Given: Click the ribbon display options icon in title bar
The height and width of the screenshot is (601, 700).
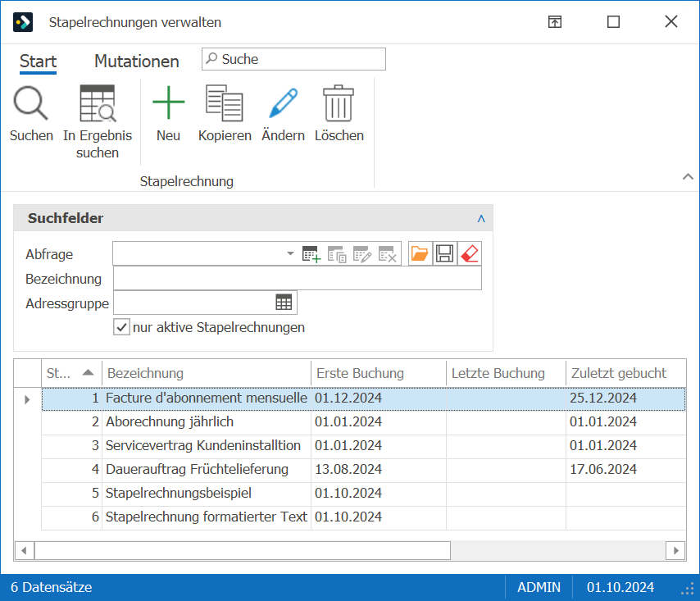Looking at the screenshot, I should point(554,21).
